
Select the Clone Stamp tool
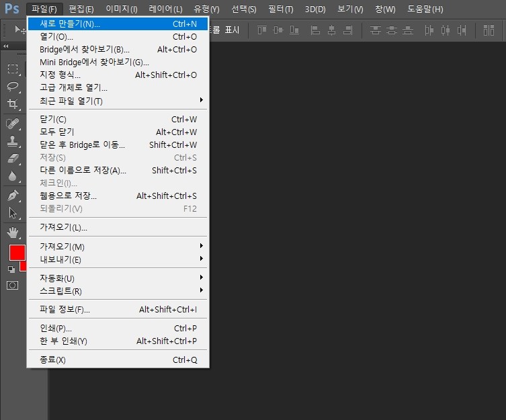(x=13, y=141)
